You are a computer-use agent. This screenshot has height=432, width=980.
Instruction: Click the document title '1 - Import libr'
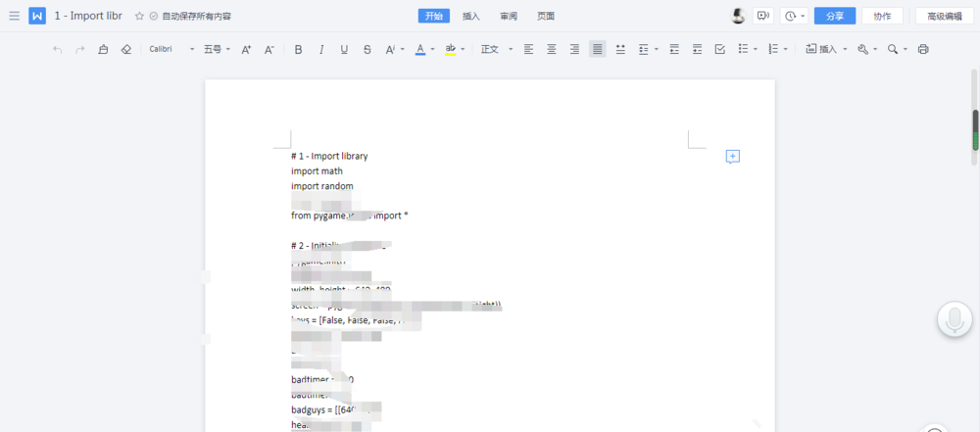(88, 17)
